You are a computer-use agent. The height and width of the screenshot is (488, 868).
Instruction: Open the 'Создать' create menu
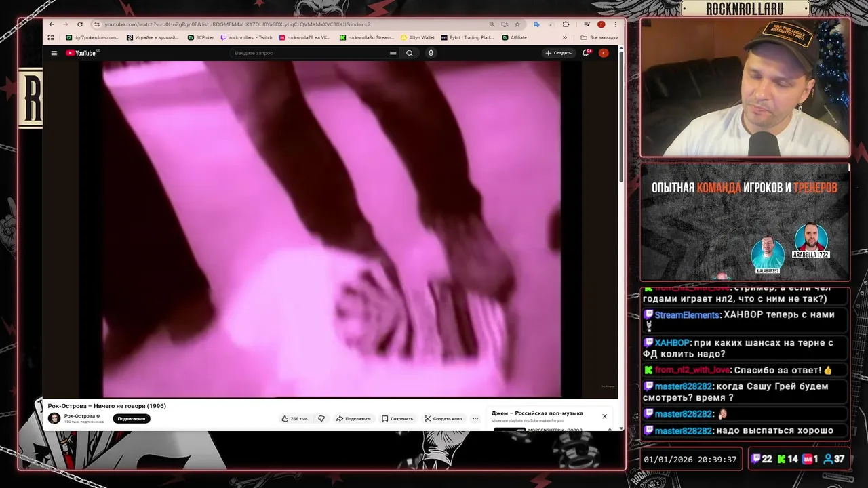[x=558, y=53]
